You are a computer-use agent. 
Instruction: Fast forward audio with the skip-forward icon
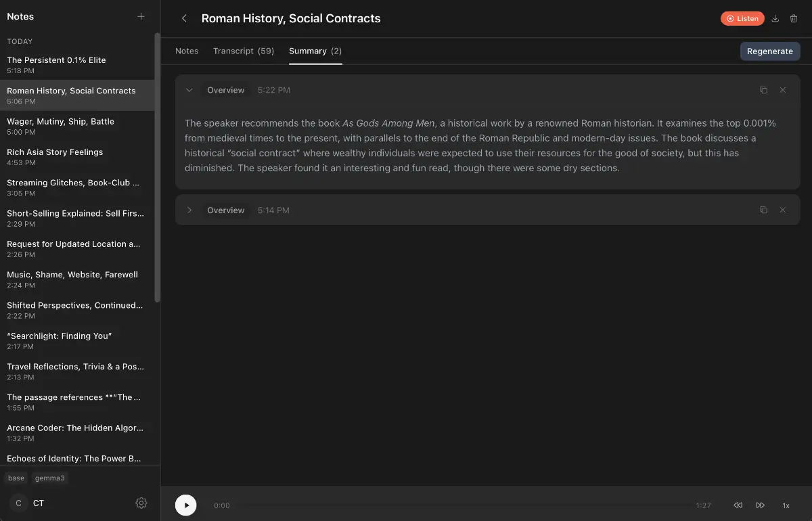[x=760, y=505]
